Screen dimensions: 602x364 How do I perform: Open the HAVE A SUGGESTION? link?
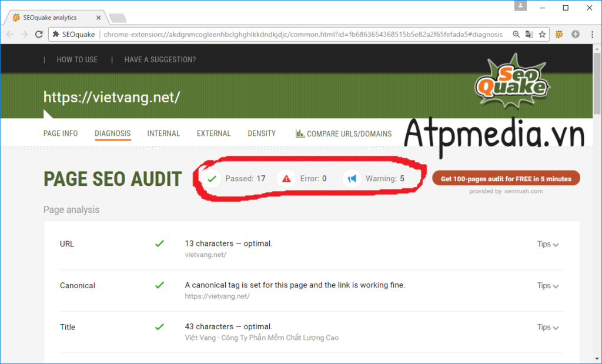click(x=160, y=59)
